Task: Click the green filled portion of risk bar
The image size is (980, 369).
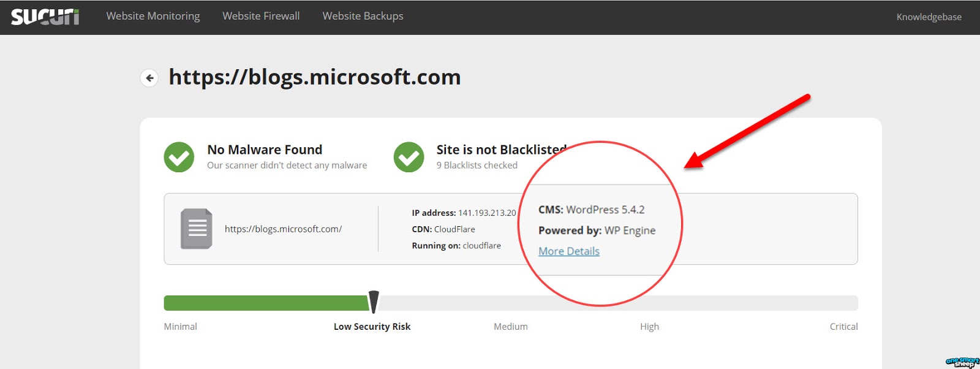Action: coord(266,303)
